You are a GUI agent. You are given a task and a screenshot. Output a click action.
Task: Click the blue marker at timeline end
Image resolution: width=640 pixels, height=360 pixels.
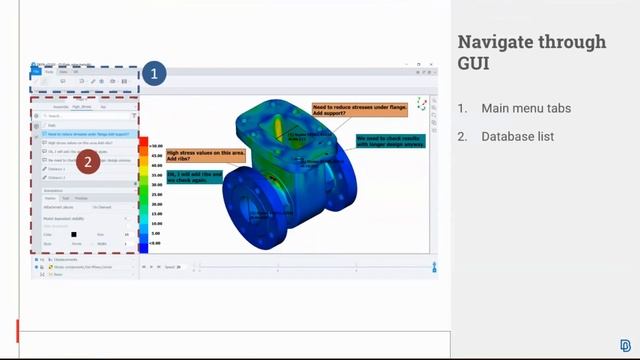pyautogui.click(x=434, y=267)
